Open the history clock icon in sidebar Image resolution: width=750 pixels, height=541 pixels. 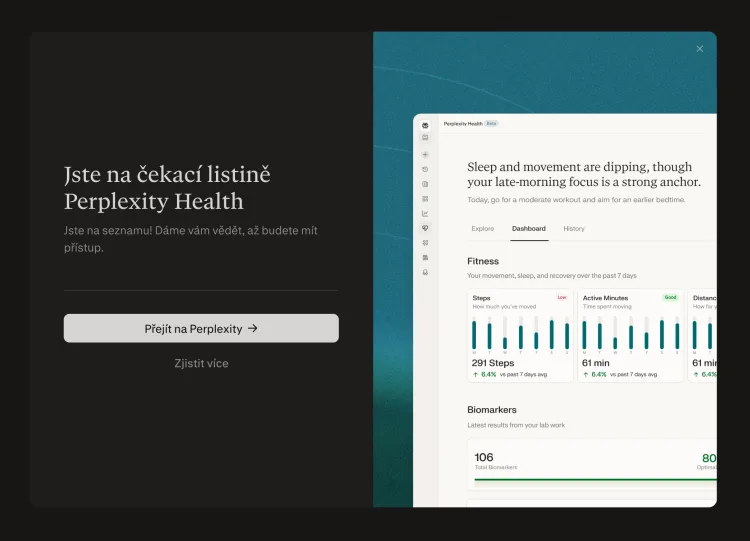tap(425, 170)
